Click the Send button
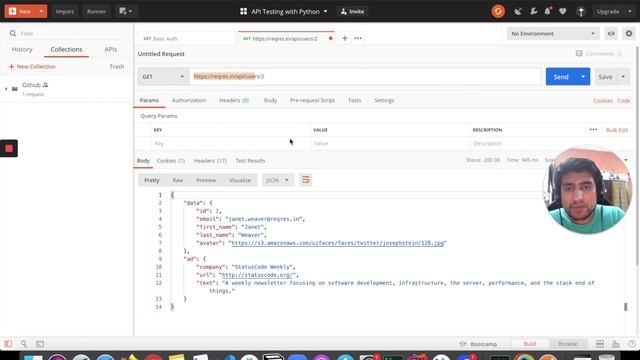The height and width of the screenshot is (360, 640). tap(561, 77)
